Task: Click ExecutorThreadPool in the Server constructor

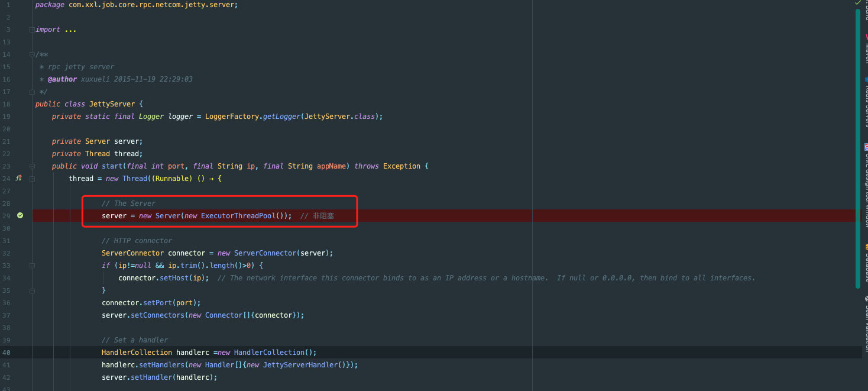Action: click(238, 215)
